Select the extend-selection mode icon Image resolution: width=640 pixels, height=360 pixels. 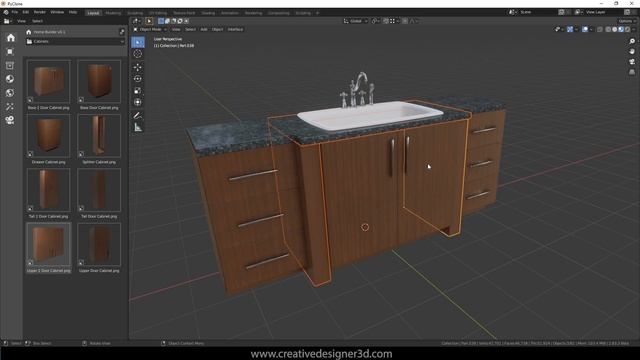click(167, 21)
